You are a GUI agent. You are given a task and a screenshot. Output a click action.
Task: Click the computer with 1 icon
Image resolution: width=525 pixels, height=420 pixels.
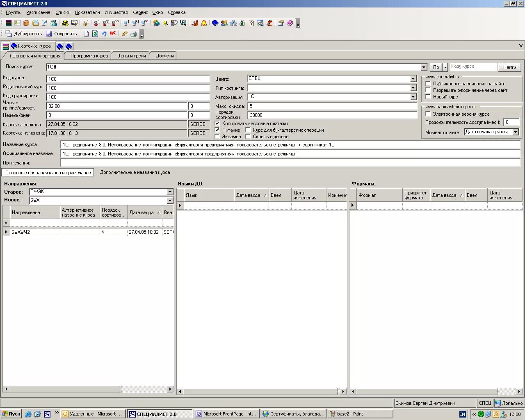127,23
